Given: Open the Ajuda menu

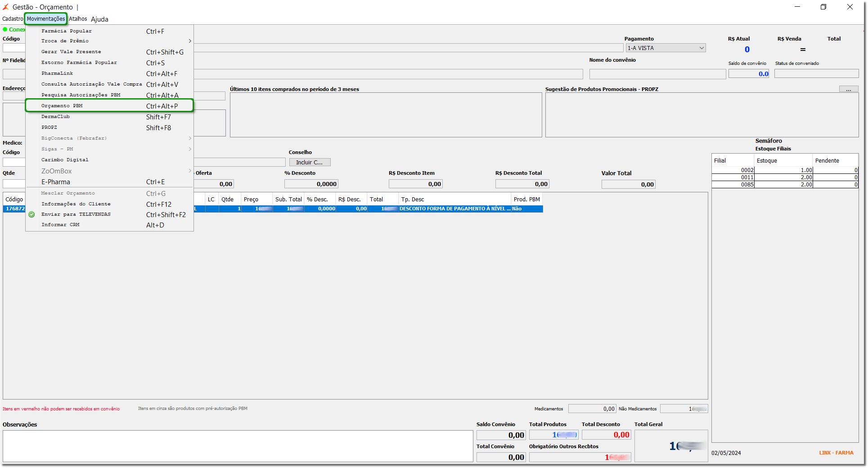Looking at the screenshot, I should coord(99,19).
